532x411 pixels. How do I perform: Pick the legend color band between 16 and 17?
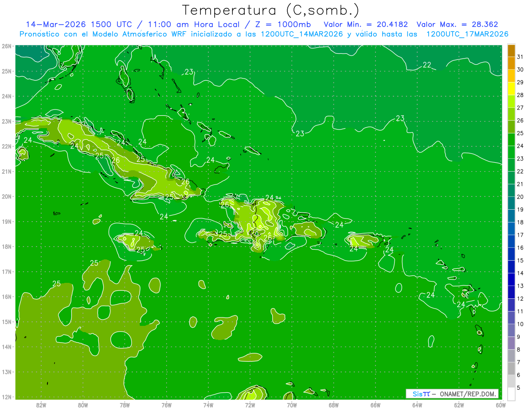[511, 242]
